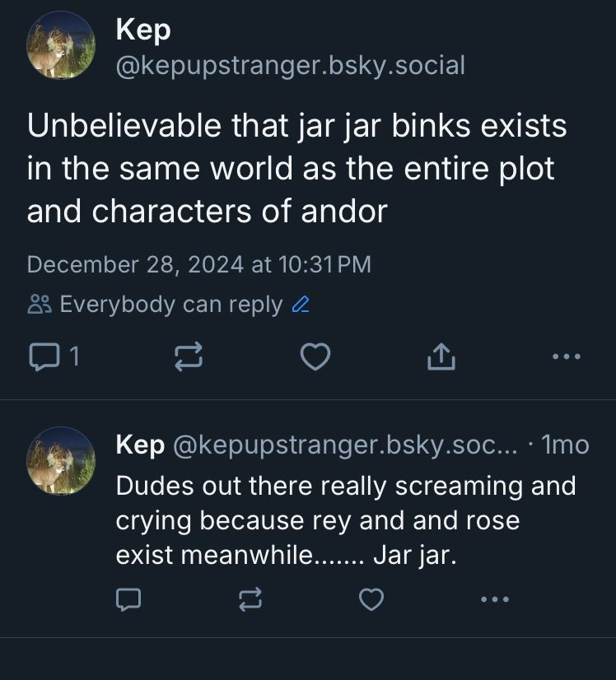Open @kepupstranger.bsky.social handle in header

pyautogui.click(x=290, y=66)
